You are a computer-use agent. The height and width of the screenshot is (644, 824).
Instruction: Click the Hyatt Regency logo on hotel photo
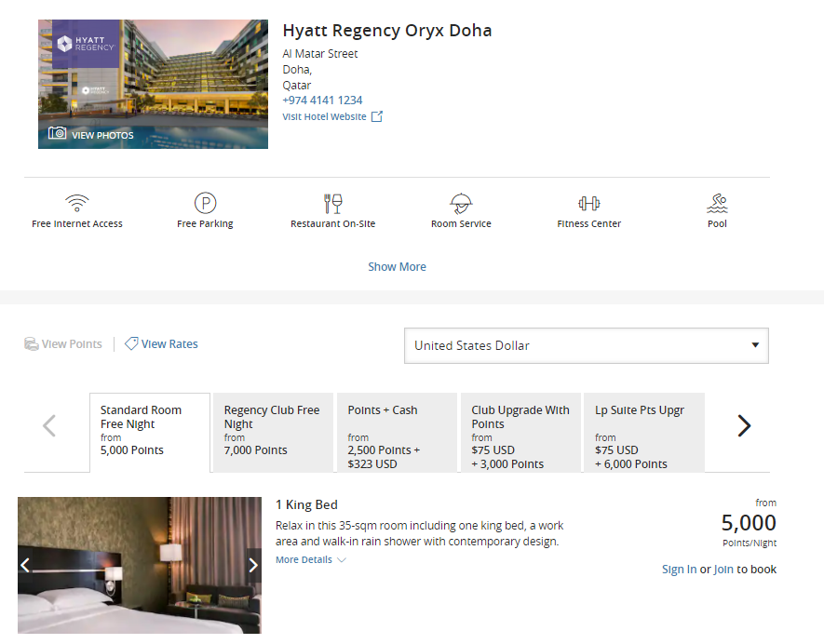[x=86, y=44]
